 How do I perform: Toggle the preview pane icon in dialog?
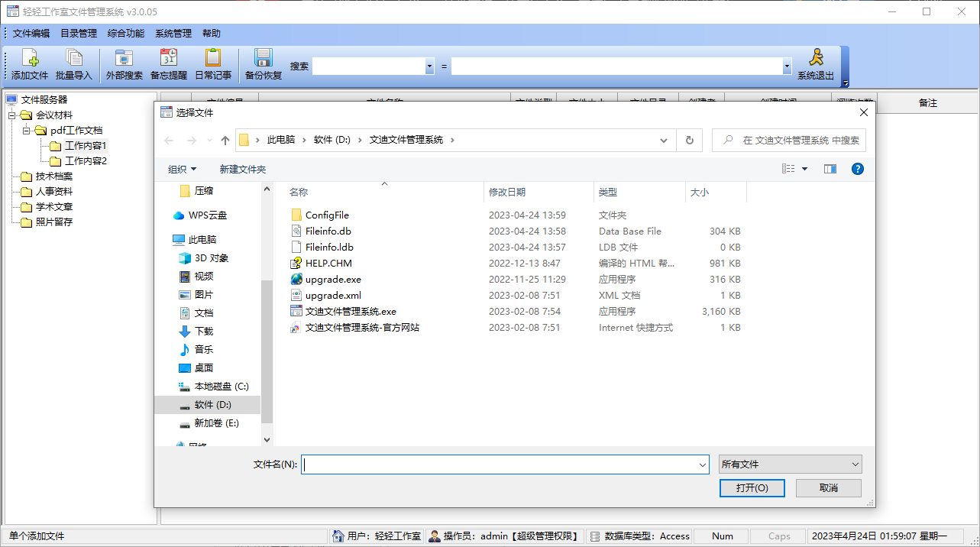[830, 169]
